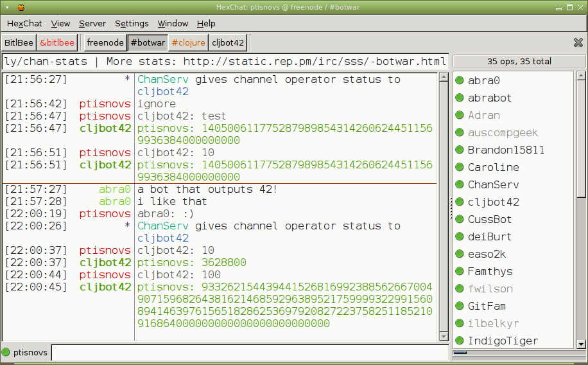Open the Settings menu
The width and height of the screenshot is (588, 365).
pyautogui.click(x=132, y=24)
